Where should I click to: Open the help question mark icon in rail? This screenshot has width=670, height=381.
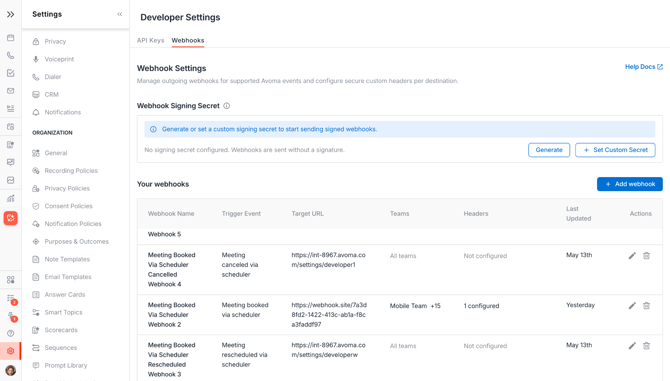tap(11, 333)
